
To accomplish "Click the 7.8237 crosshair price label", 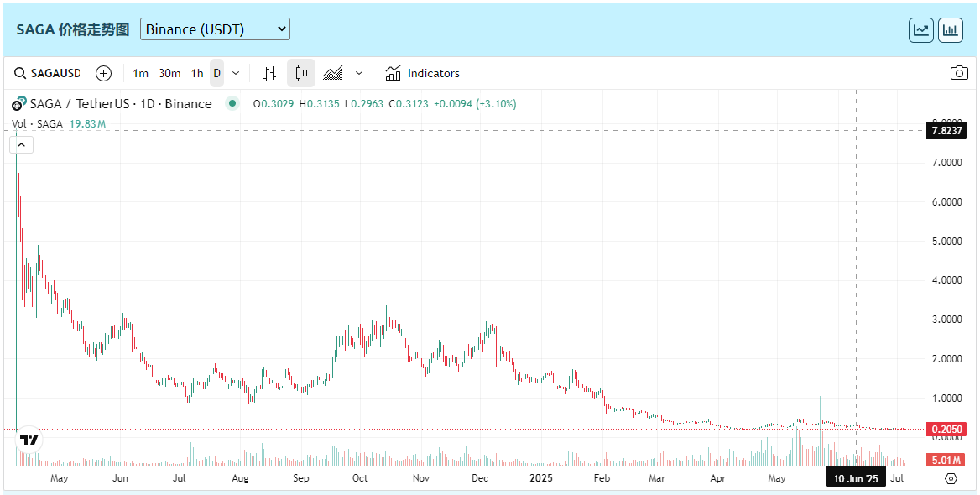I will tap(945, 131).
